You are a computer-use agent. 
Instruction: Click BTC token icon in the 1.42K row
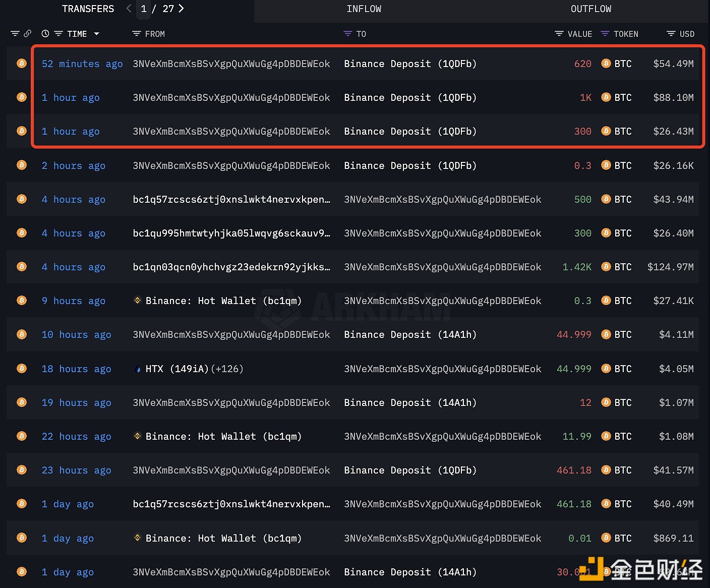pyautogui.click(x=606, y=267)
